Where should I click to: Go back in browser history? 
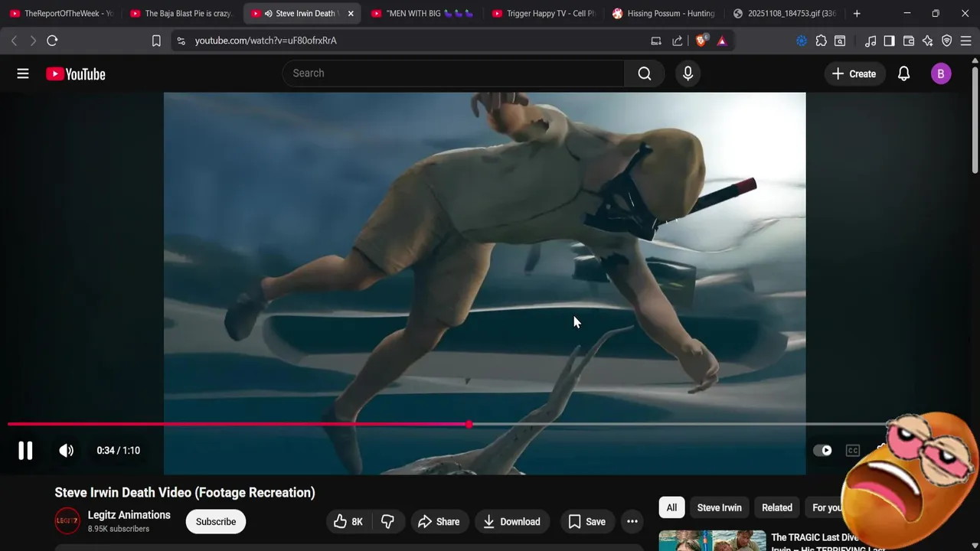coord(14,41)
